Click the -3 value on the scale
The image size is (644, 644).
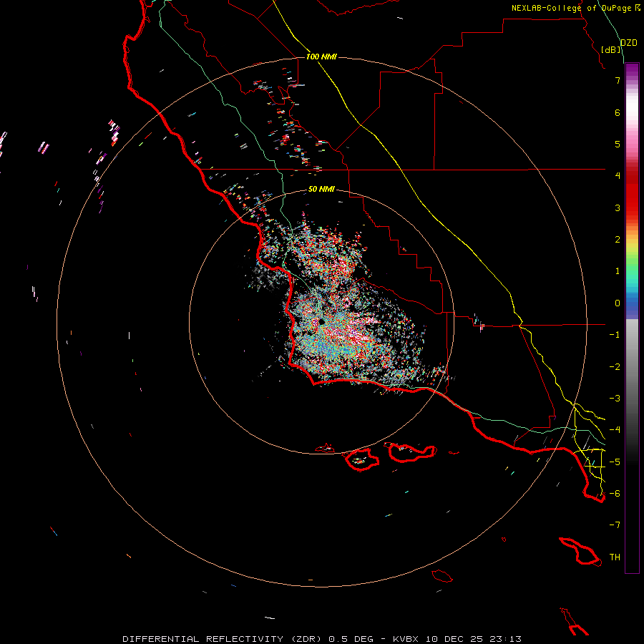(615, 399)
